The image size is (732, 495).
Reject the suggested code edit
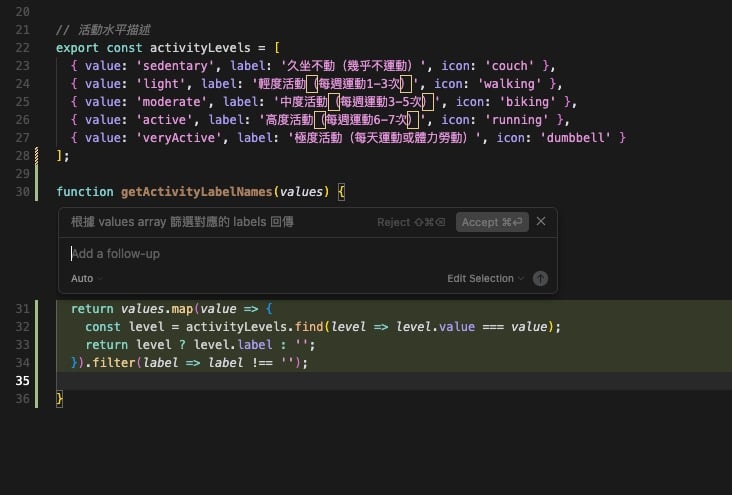(x=411, y=222)
